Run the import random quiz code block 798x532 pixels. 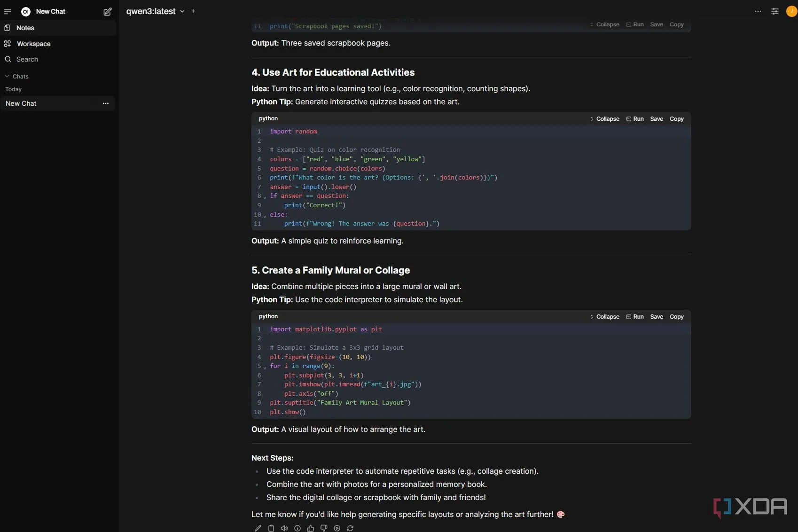click(x=635, y=119)
